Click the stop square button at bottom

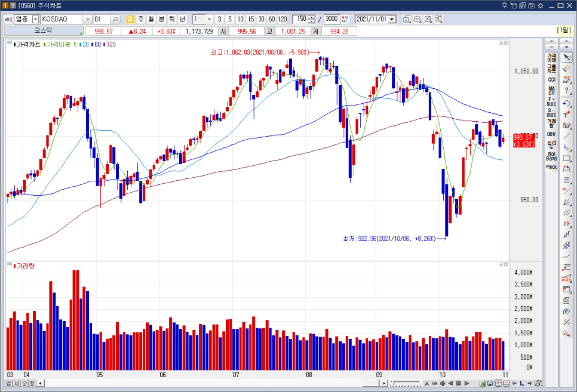coord(459,384)
